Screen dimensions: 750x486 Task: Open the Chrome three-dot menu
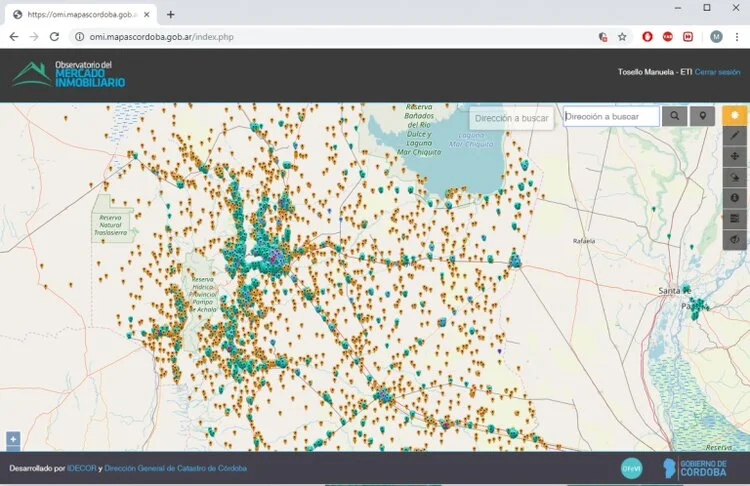tap(737, 37)
